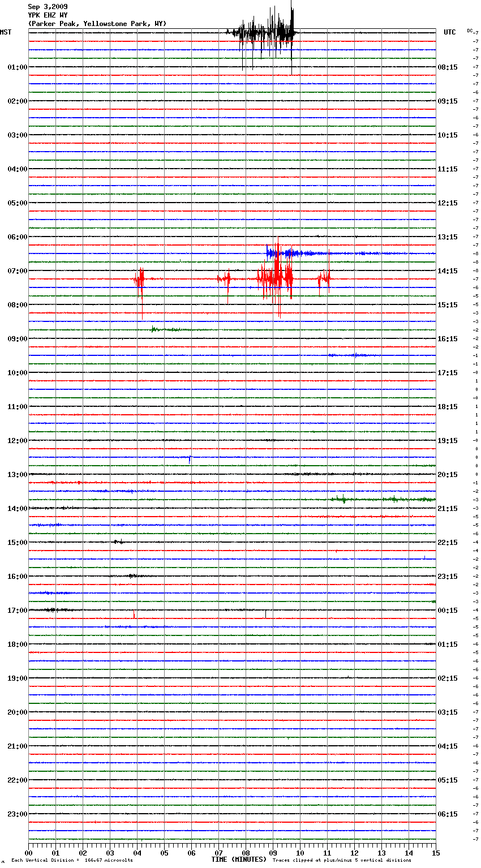Viewport: 481px width, 868px height.
Task: Click the 15:15 UTC time label
Action: tap(448, 305)
